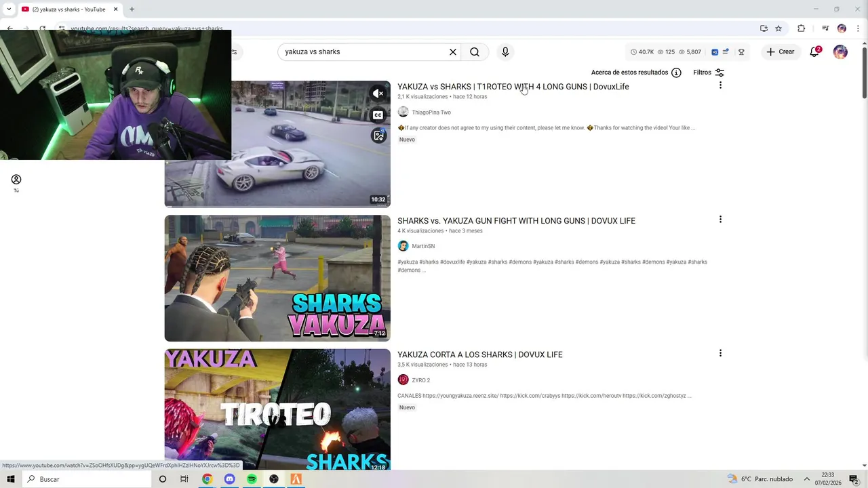Click the install app icon in address bar
868x488 pixels.
764,28
